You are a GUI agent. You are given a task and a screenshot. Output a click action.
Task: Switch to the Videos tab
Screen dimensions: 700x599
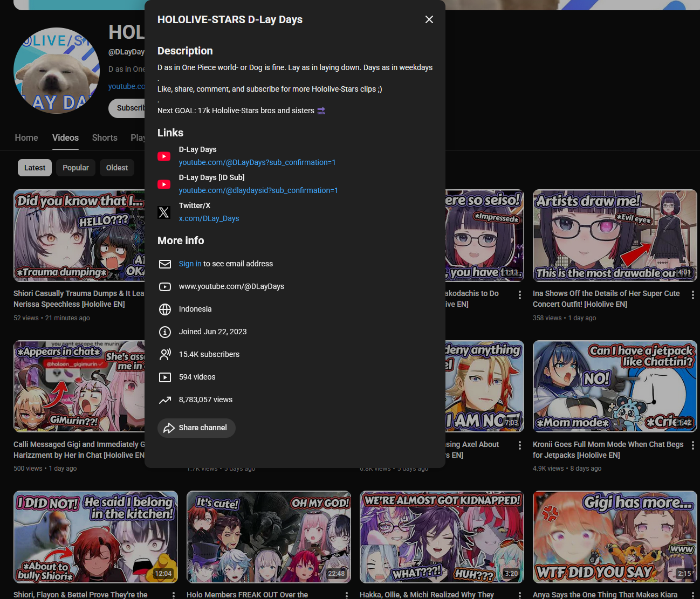click(x=65, y=138)
